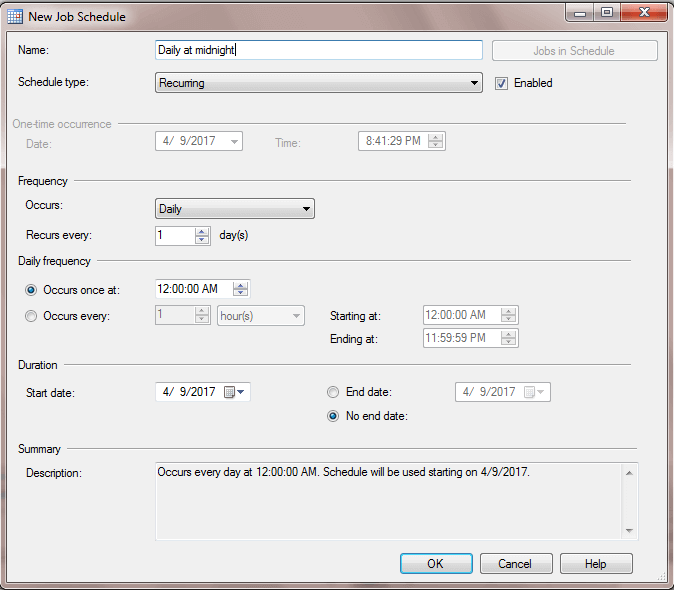Click the Starting at time spinner

tap(508, 315)
